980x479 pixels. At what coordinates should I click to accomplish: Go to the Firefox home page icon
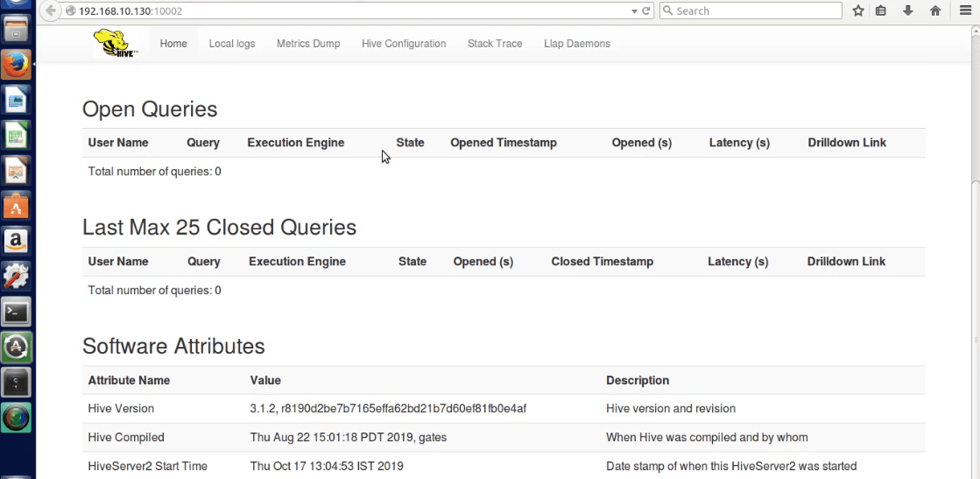pyautogui.click(x=935, y=11)
